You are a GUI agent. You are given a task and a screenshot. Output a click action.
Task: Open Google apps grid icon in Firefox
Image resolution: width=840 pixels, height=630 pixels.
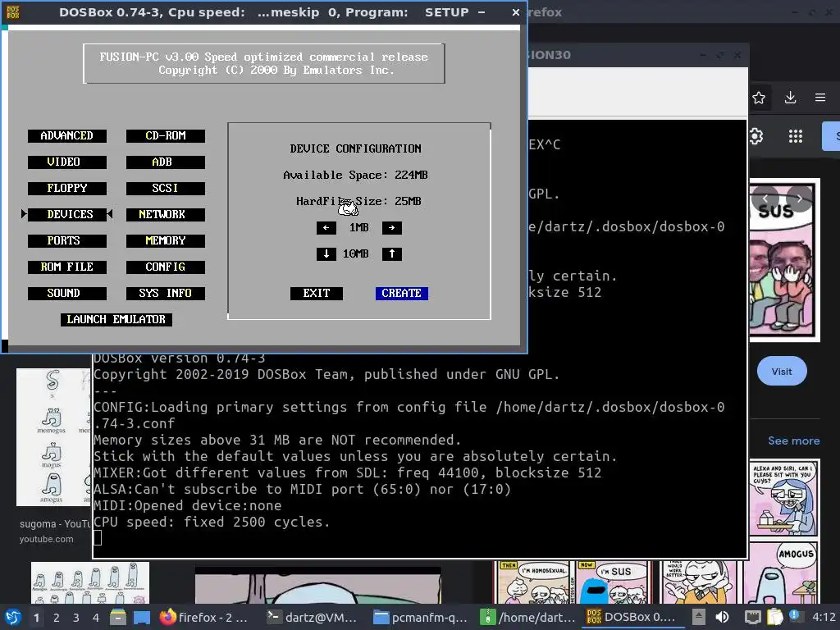(x=796, y=136)
